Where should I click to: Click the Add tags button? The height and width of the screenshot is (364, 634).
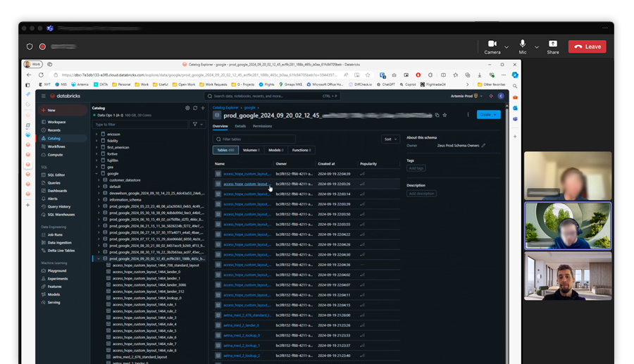click(x=416, y=168)
